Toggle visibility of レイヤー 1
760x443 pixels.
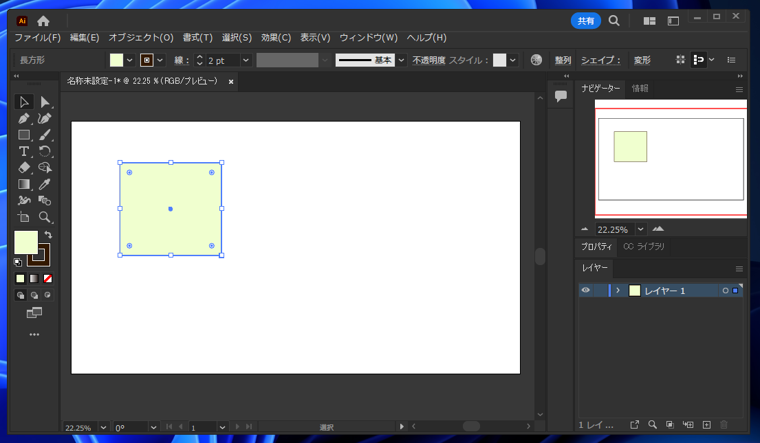point(586,290)
